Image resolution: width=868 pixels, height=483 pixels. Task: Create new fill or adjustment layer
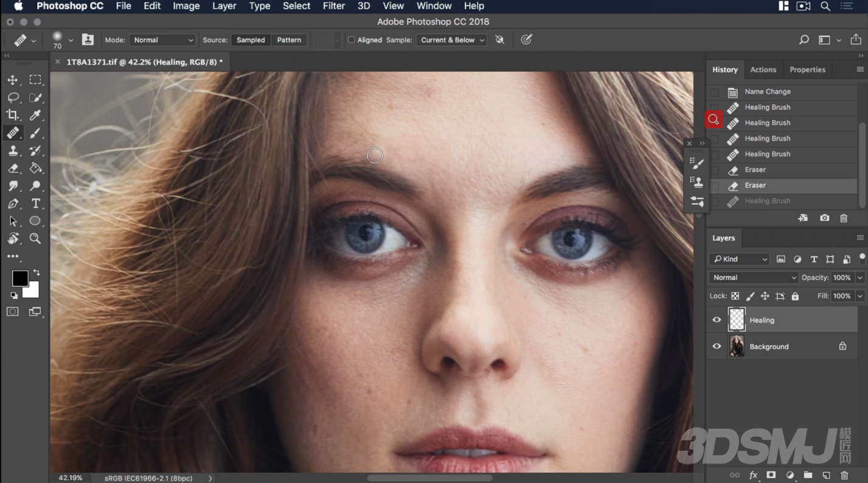click(x=790, y=475)
